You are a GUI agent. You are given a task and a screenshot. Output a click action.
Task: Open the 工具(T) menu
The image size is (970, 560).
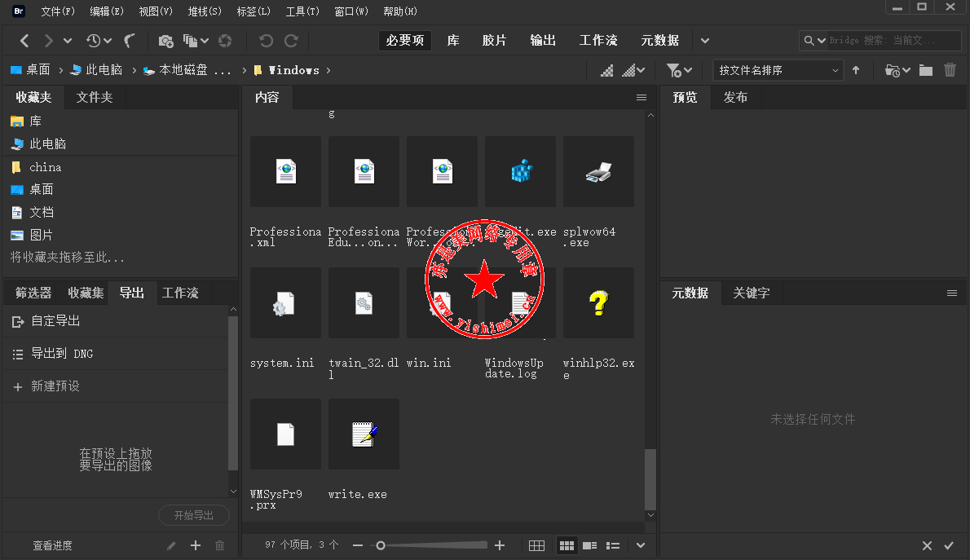302,11
